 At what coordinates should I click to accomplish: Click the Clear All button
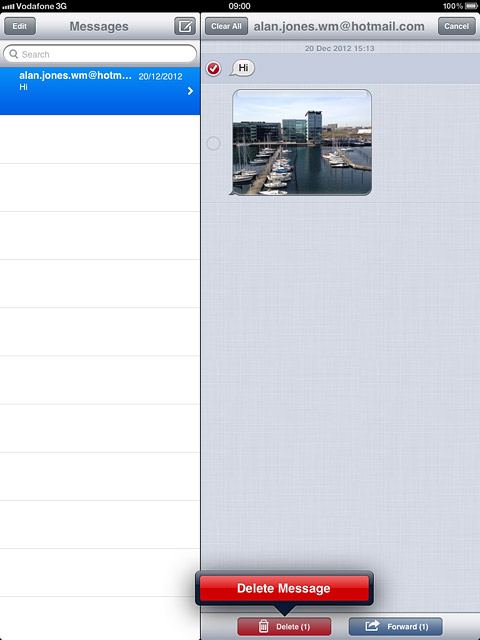point(226,26)
